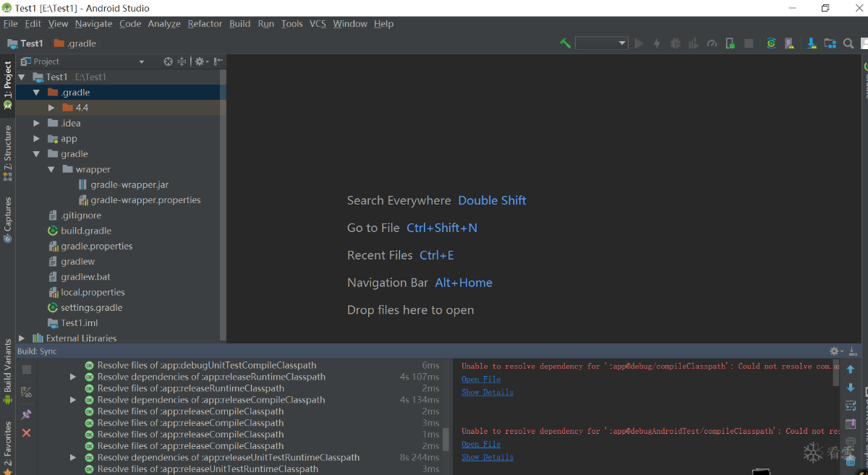This screenshot has width=868, height=475.
Task: Expand Resolve dependencies of :app:releaseUnitTestRuntimeClasspath
Action: [x=73, y=458]
